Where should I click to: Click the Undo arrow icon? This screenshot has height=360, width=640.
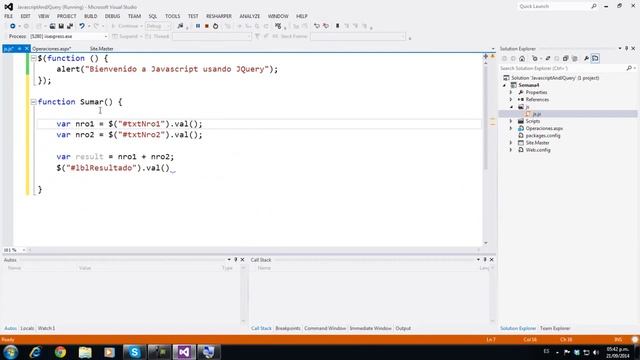point(82,26)
